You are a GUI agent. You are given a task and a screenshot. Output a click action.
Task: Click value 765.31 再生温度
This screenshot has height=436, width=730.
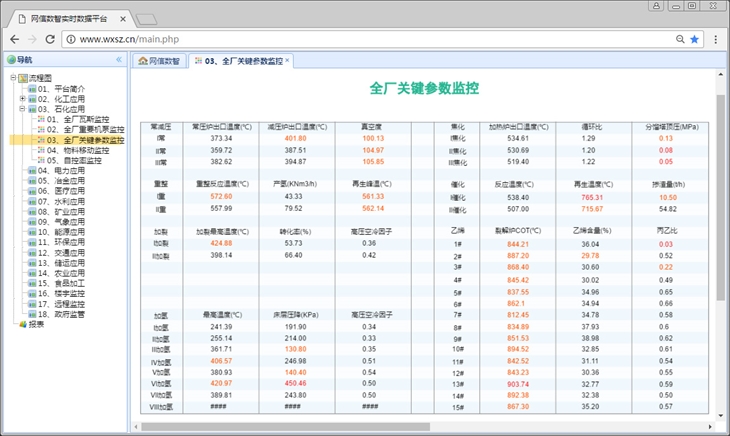coord(592,197)
